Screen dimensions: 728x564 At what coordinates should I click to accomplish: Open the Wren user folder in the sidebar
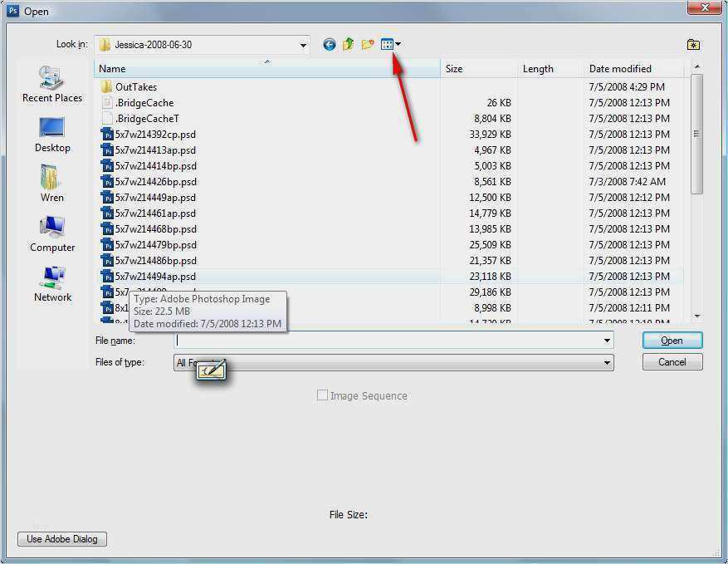tap(52, 184)
